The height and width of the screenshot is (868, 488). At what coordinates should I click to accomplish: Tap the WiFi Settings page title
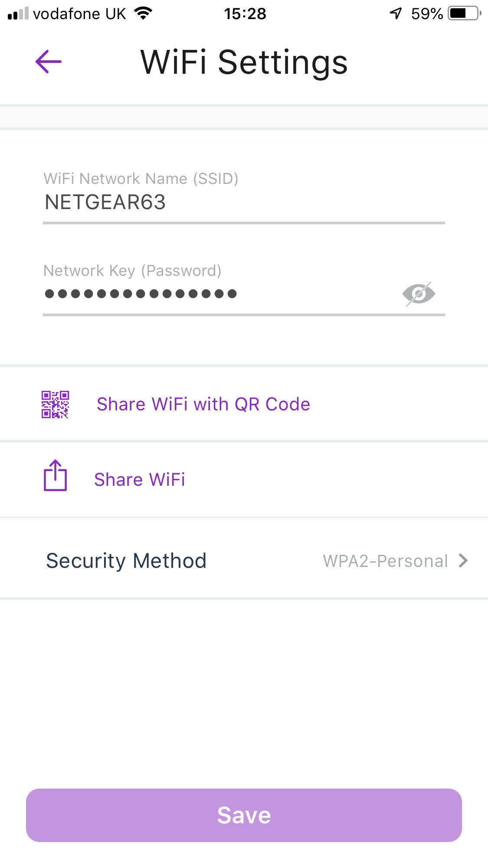244,62
